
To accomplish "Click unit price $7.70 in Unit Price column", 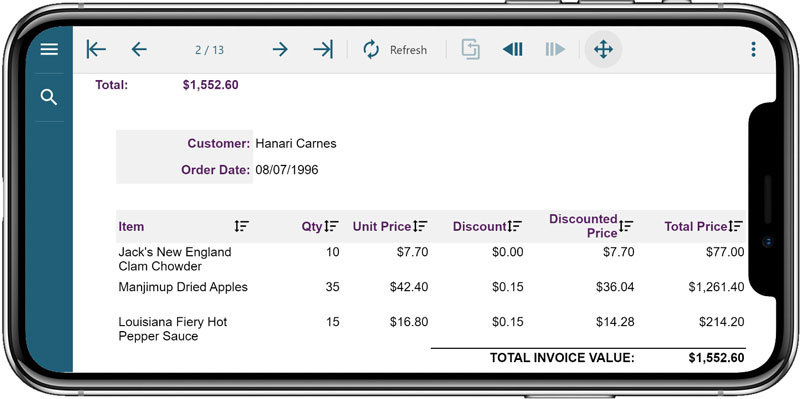I will click(x=412, y=252).
